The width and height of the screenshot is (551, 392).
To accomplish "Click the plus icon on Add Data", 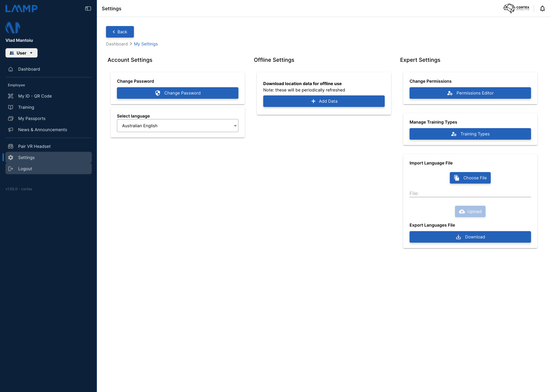I will click(314, 101).
